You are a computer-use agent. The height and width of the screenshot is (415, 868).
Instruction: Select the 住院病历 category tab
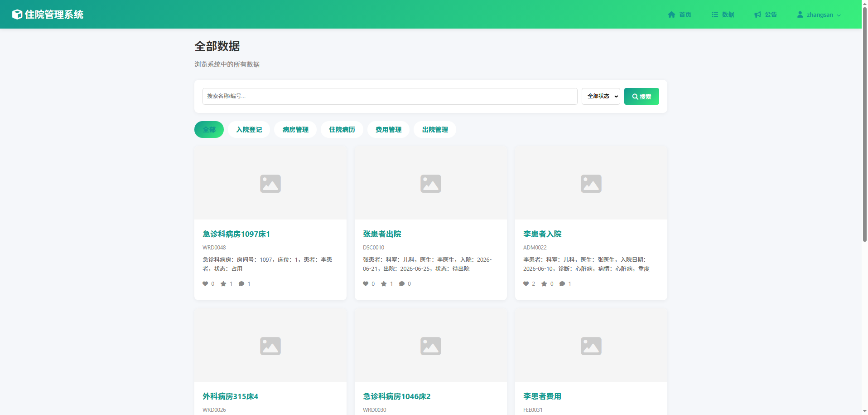(342, 130)
